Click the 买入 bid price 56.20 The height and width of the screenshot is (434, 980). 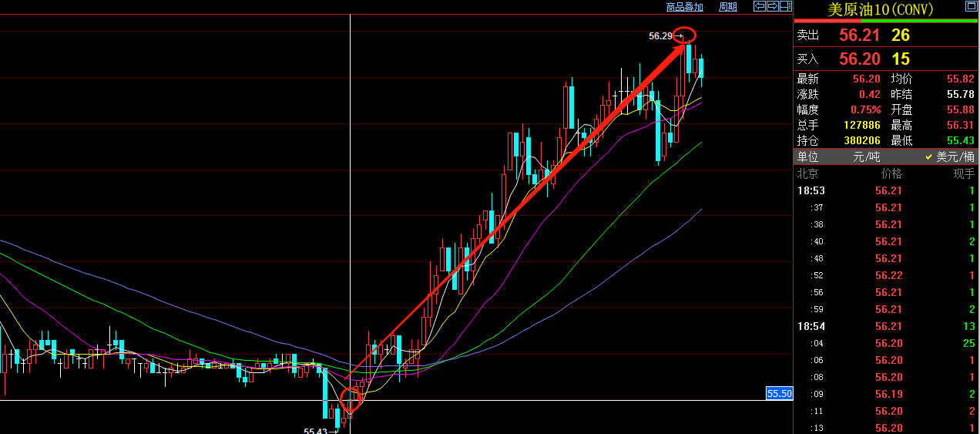(x=859, y=59)
